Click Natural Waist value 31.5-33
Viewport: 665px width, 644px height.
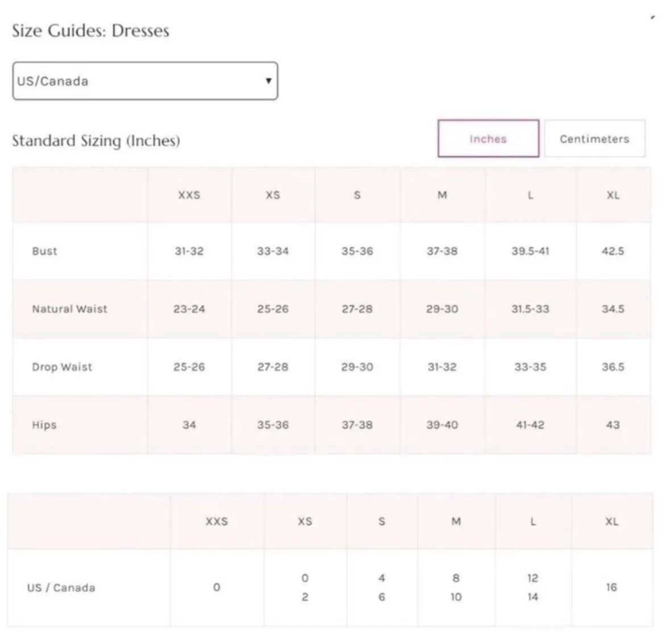coord(530,309)
